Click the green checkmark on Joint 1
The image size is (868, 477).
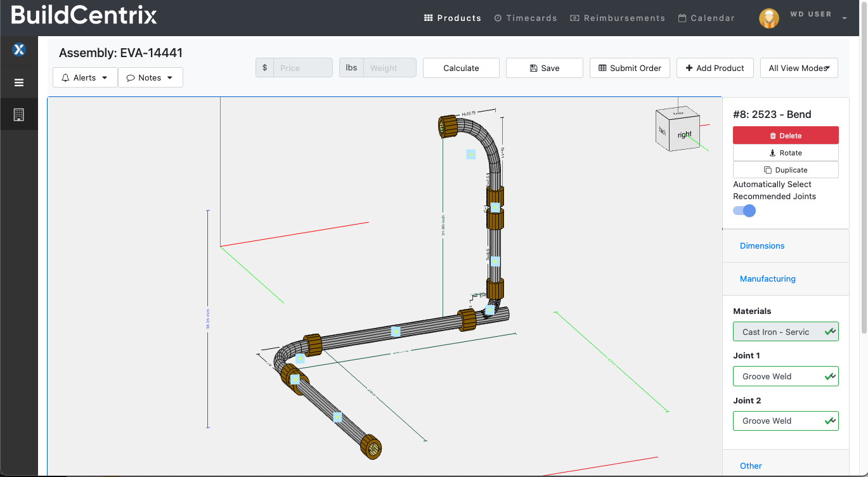pos(829,376)
